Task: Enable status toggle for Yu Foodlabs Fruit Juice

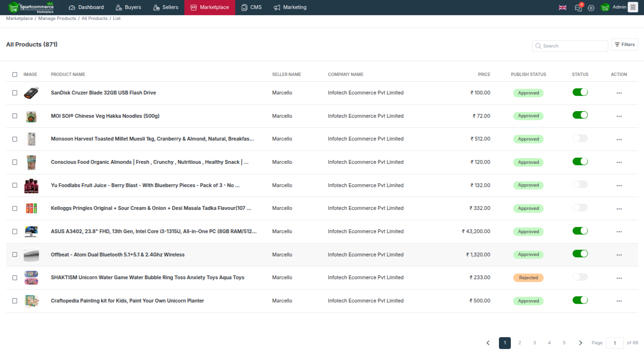Action: (580, 184)
